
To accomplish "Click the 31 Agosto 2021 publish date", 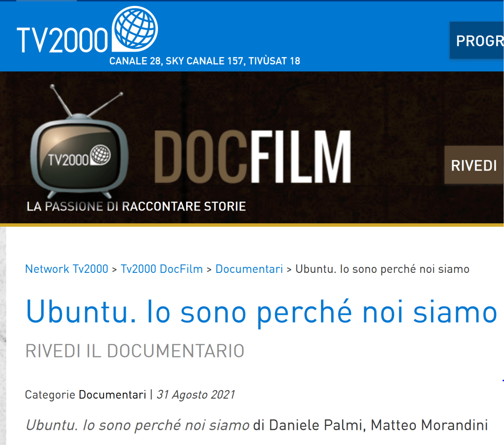I will (x=195, y=395).
